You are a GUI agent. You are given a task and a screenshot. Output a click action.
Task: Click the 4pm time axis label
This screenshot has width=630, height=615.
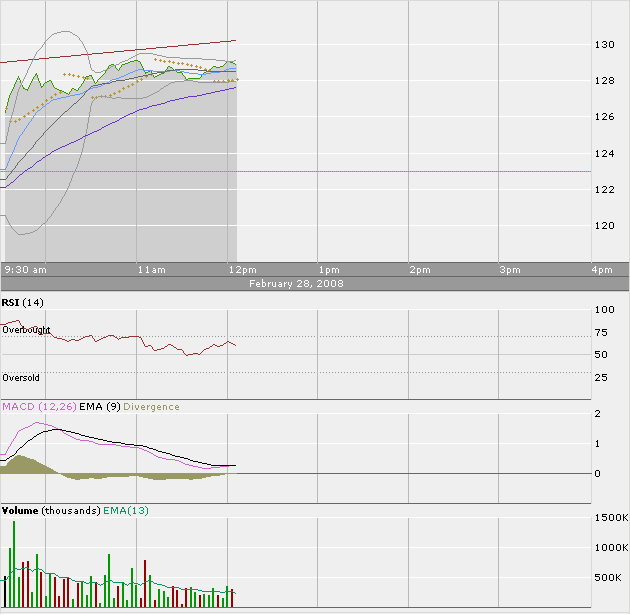(x=602, y=270)
